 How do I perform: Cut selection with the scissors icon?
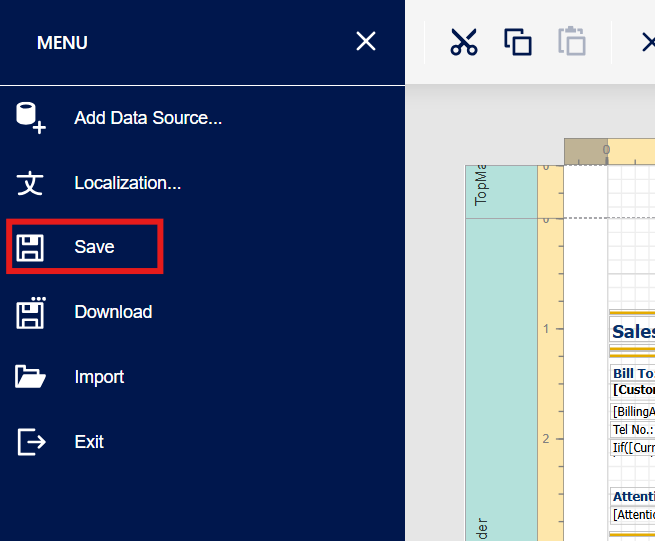(x=464, y=42)
